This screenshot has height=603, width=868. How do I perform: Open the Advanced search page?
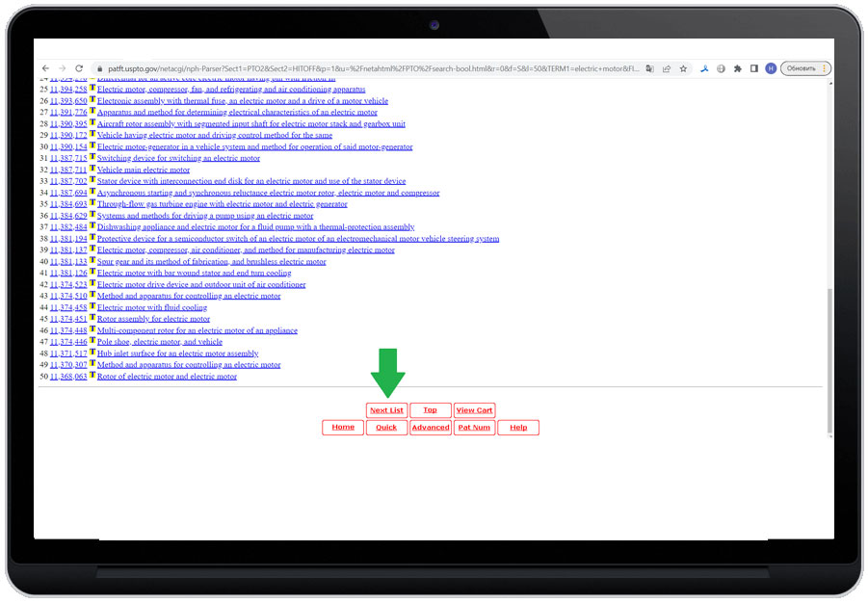pos(430,428)
